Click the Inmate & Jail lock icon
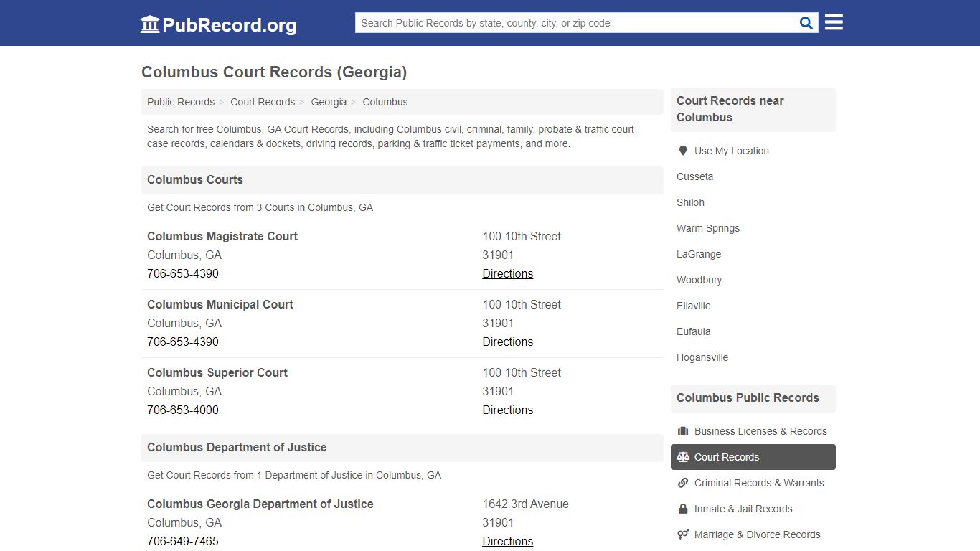This screenshot has width=980, height=551. coord(683,509)
